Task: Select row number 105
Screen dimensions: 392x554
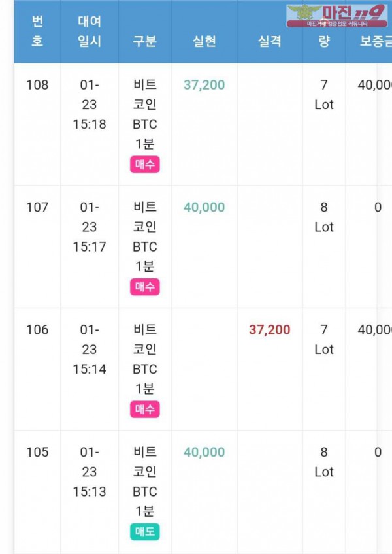Action: click(x=37, y=452)
